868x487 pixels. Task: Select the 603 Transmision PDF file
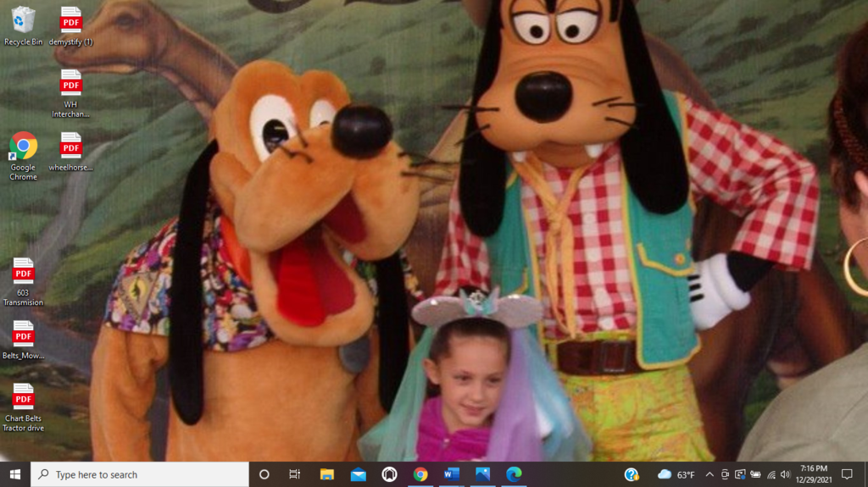pyautogui.click(x=23, y=282)
